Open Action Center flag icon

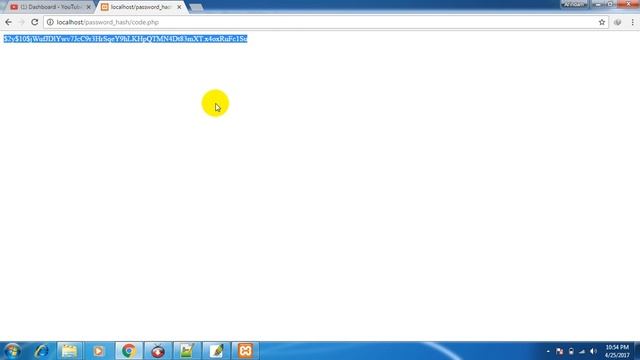point(560,351)
